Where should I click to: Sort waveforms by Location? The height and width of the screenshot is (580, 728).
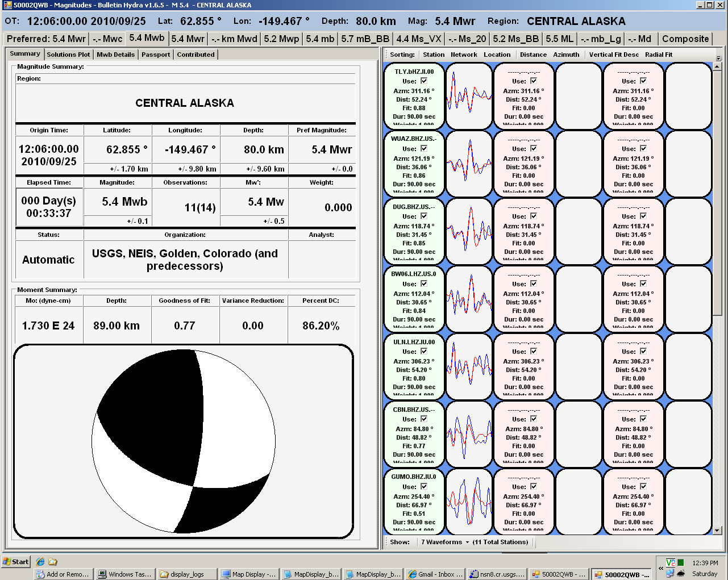click(497, 55)
